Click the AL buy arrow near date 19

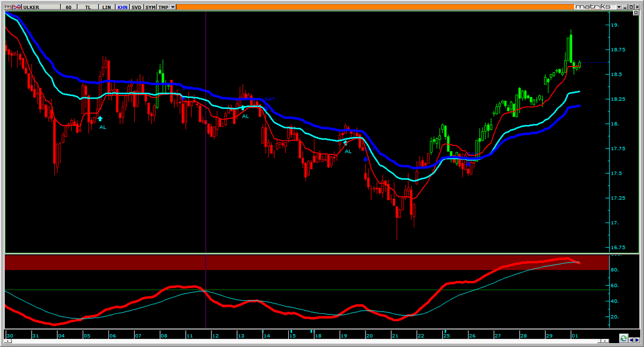[345, 143]
